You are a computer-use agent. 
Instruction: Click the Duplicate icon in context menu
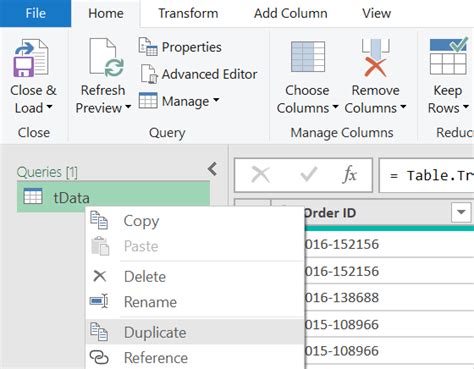pos(99,332)
